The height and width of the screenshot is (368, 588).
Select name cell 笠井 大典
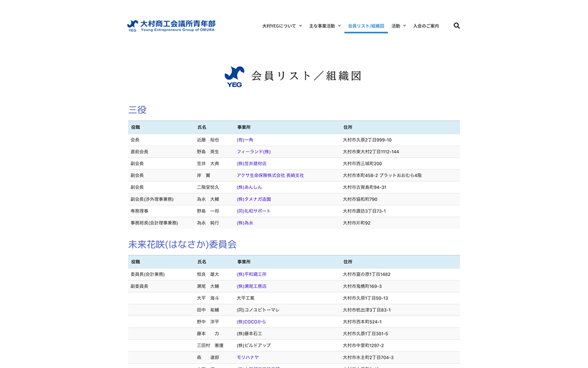click(x=208, y=164)
